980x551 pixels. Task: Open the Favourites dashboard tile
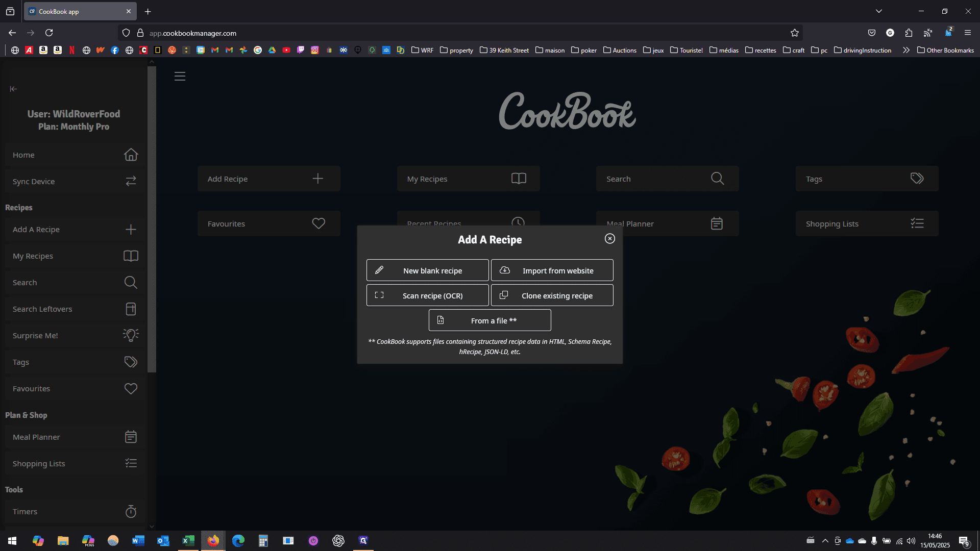[x=269, y=223]
